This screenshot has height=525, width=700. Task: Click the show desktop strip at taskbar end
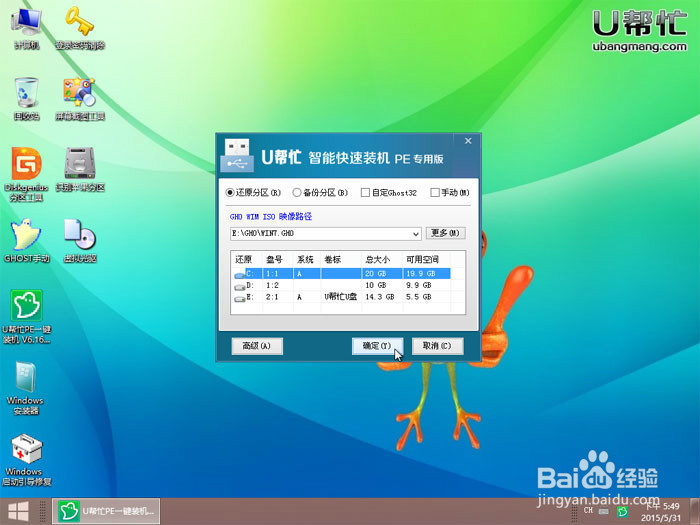coord(697,512)
